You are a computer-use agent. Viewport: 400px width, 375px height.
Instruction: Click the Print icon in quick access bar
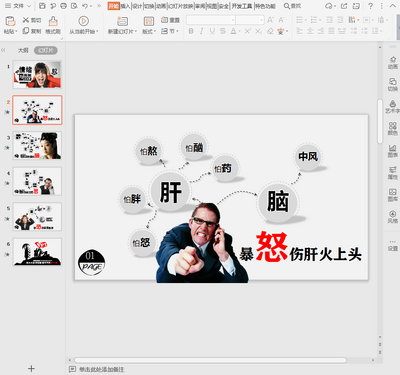pyautogui.click(x=63, y=6)
